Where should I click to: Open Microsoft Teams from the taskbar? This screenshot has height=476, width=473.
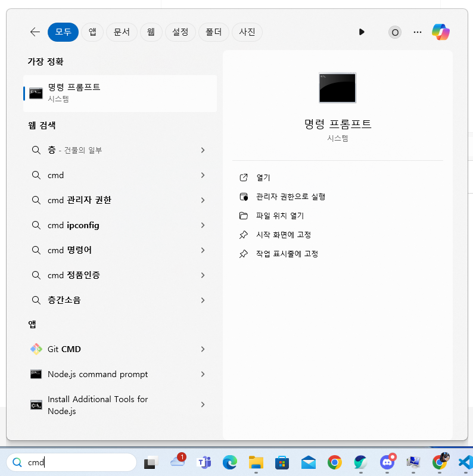tap(204, 463)
